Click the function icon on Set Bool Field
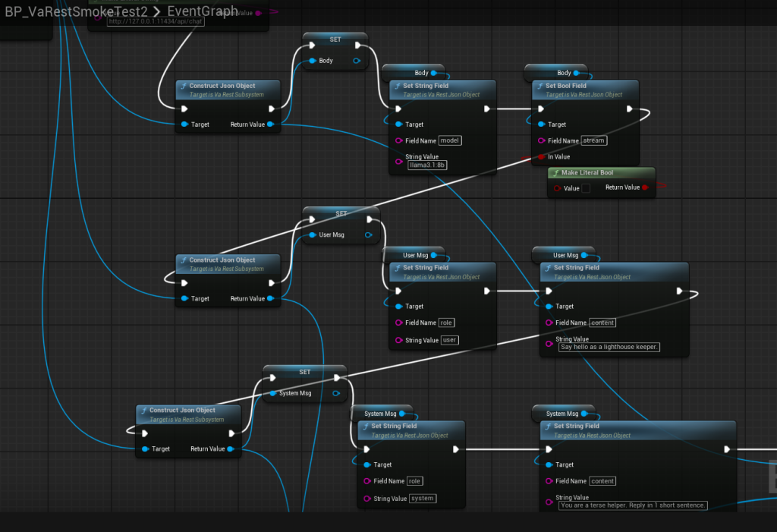Viewport: 777px width, 532px height. click(539, 87)
